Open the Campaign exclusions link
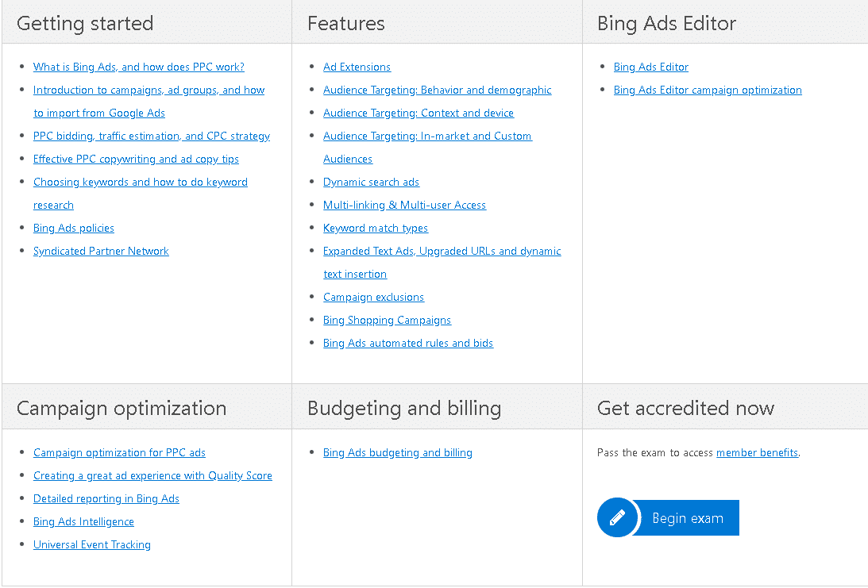 point(374,297)
